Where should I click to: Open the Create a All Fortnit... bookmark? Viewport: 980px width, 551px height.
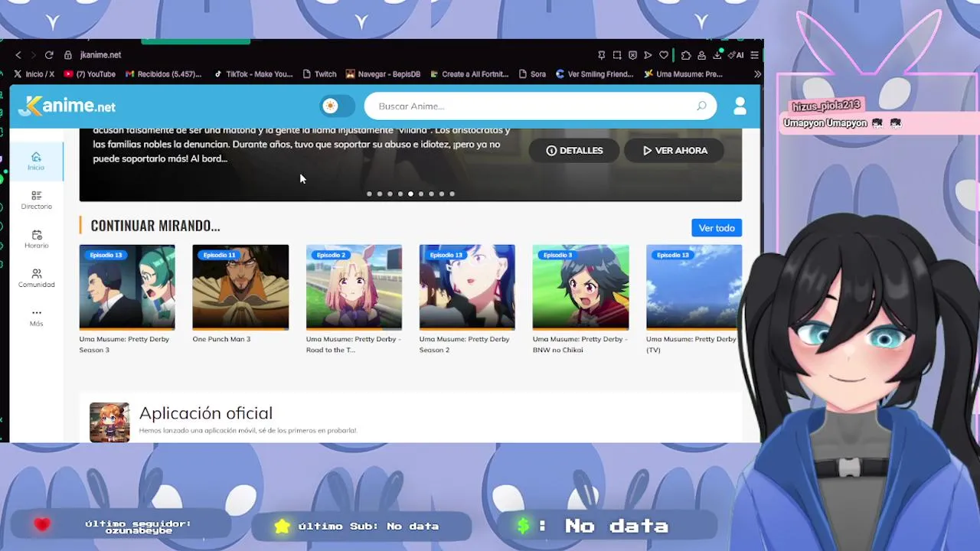coord(469,74)
